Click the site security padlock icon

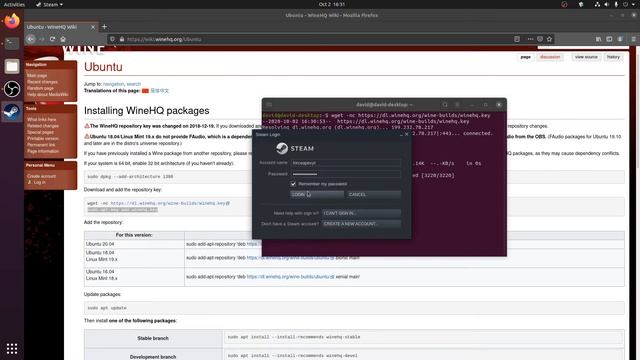(x=122, y=39)
